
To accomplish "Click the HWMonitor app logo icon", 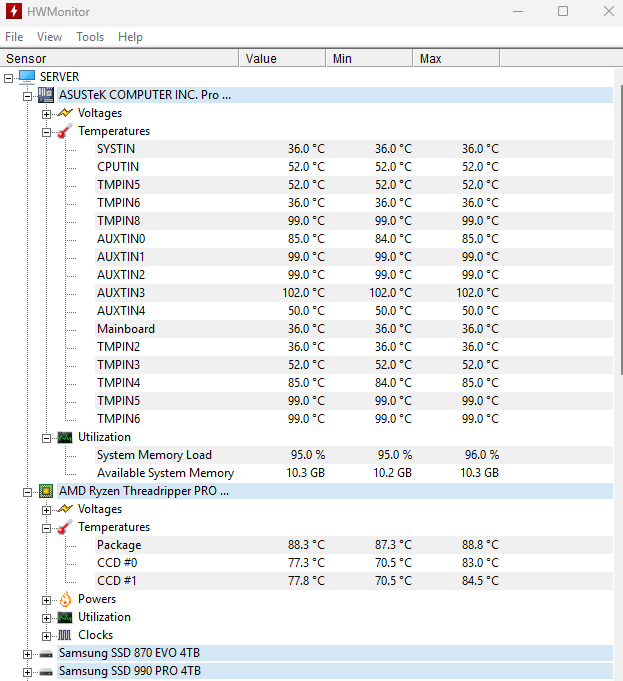I will click(x=13, y=11).
